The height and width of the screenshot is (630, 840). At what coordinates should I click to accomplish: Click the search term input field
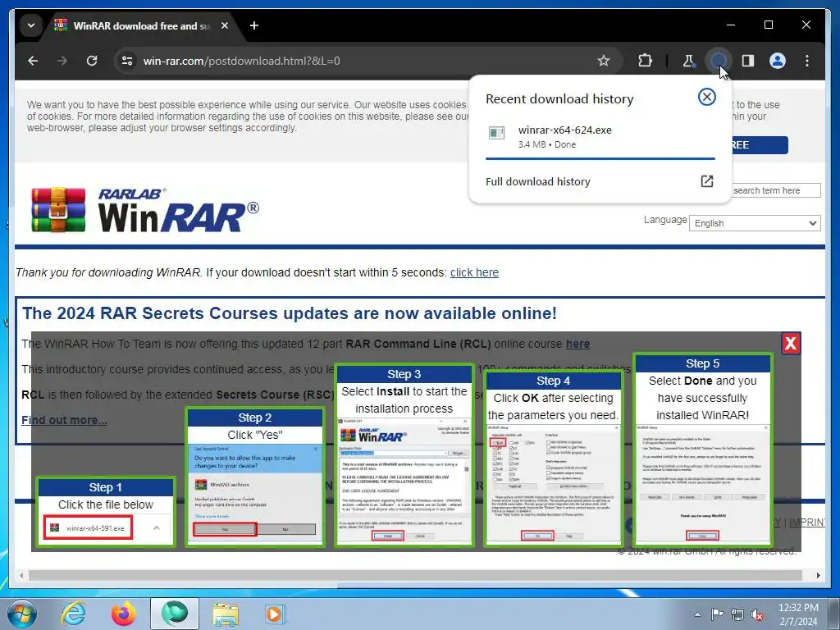tap(776, 190)
